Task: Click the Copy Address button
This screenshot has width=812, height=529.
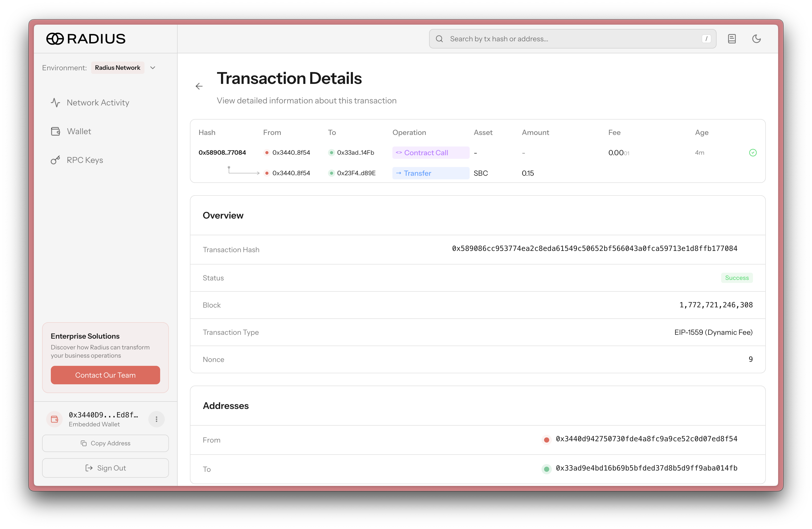Action: 105,443
